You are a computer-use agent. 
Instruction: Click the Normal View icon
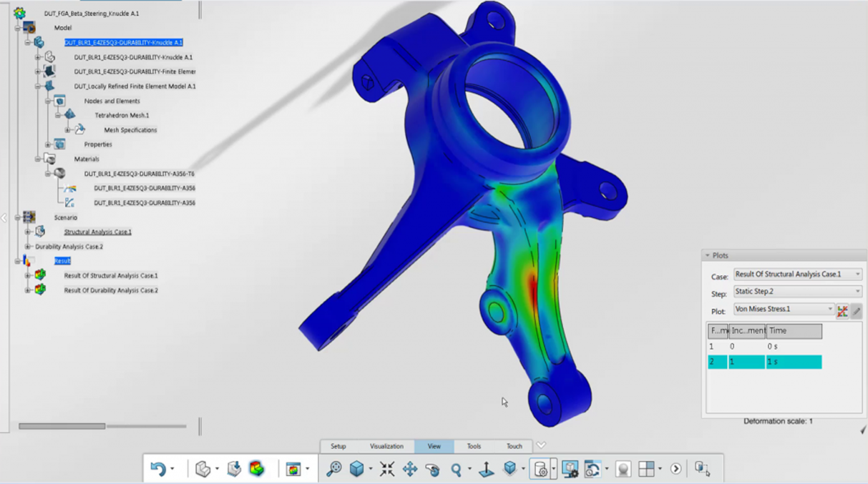(486, 469)
